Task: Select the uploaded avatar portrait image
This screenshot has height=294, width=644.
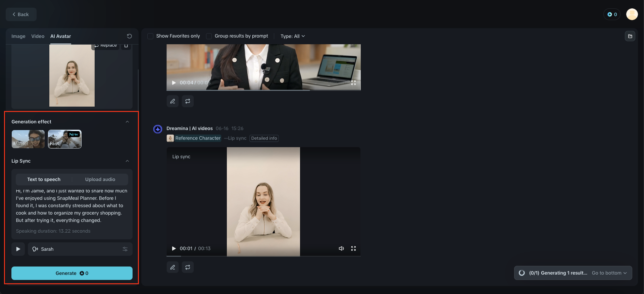Action: [x=72, y=75]
